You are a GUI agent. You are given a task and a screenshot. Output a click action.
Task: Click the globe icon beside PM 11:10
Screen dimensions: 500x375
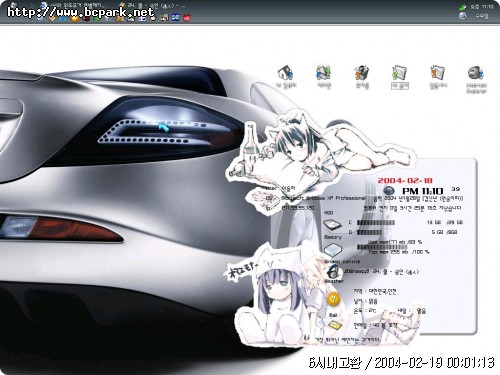(389, 191)
